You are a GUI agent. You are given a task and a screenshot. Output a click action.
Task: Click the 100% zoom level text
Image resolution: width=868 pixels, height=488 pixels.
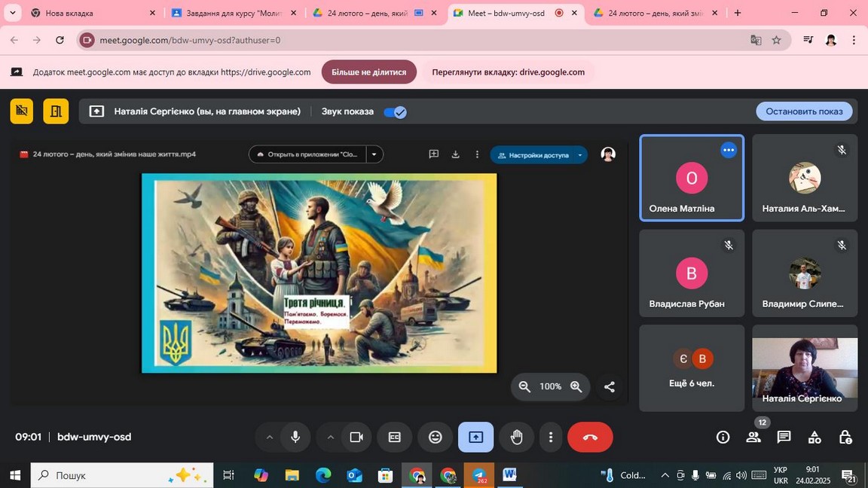[550, 387]
